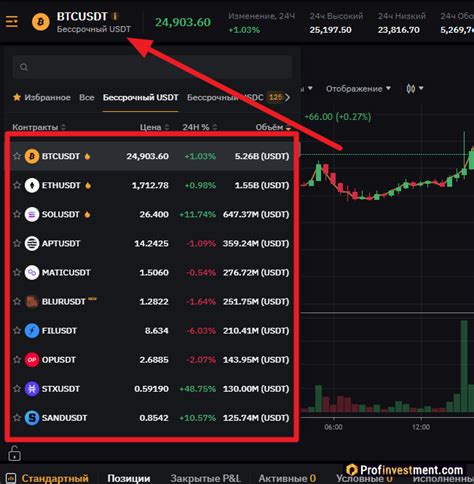
Task: Toggle favorite star for APTUSDT
Action: point(17,243)
